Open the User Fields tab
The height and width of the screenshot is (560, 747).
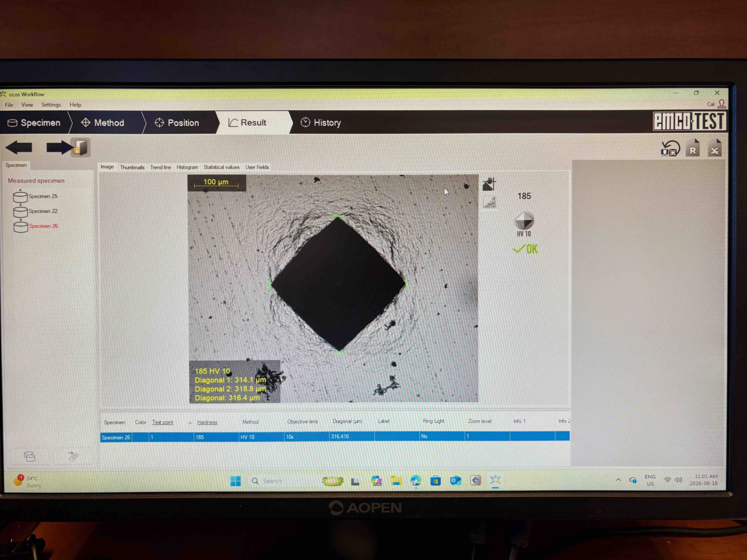coord(257,167)
